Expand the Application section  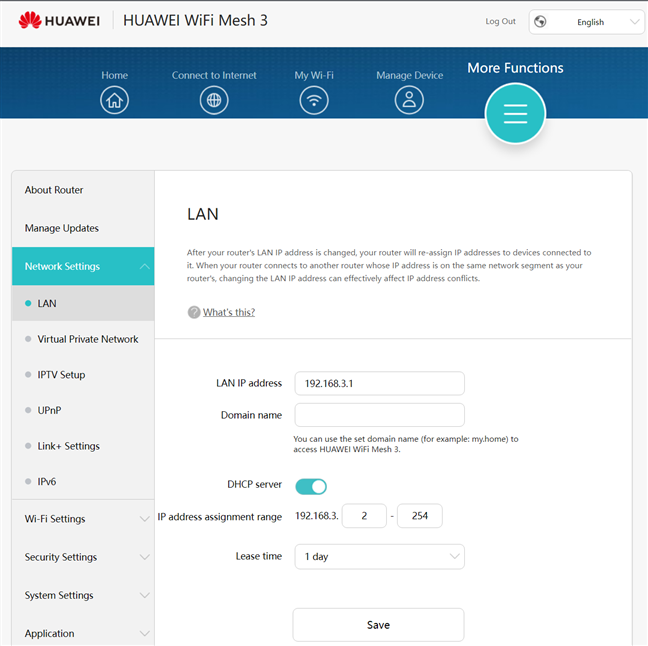(x=83, y=633)
